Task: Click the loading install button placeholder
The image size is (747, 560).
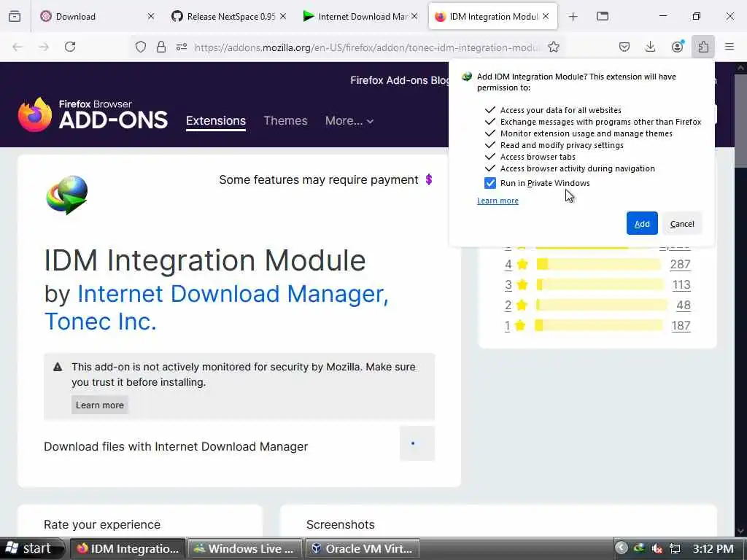Action: (x=417, y=443)
